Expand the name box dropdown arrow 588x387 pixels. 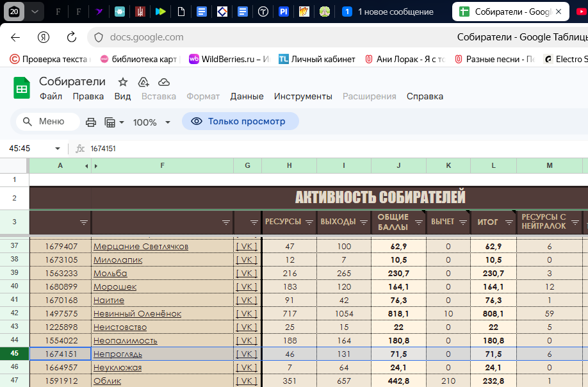point(58,149)
